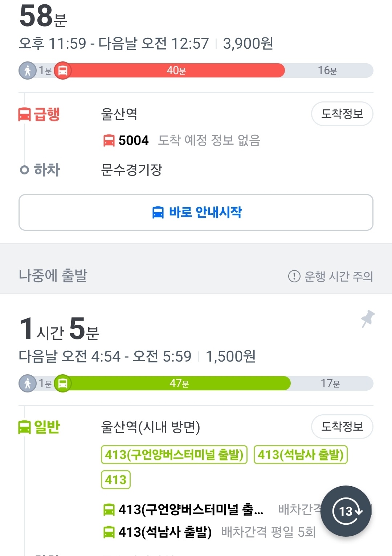Open 도착정보 for 울산역(시내 방면) stop
Viewport: 392px width, 556px height.
pos(342,426)
